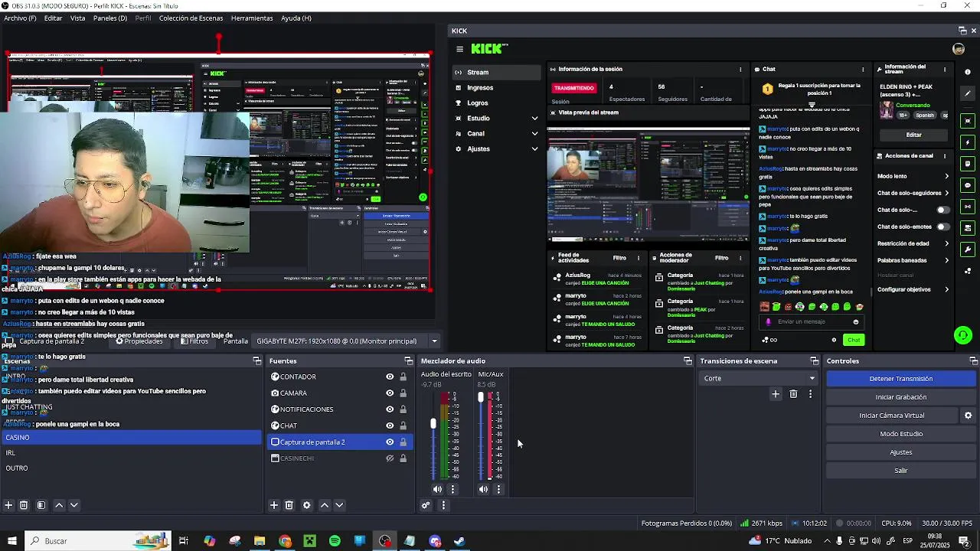Hide the CAMARA source
This screenshot has height=551, width=980.
tap(390, 393)
